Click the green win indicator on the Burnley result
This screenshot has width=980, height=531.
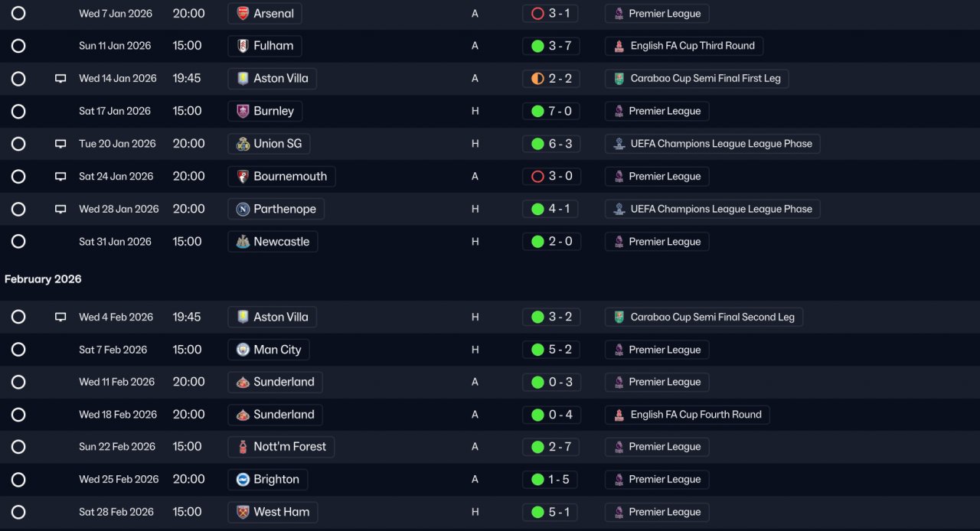click(537, 111)
